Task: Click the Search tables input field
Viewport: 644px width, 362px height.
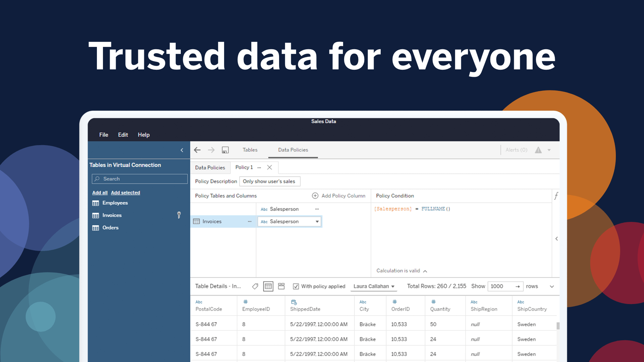Action: point(140,179)
